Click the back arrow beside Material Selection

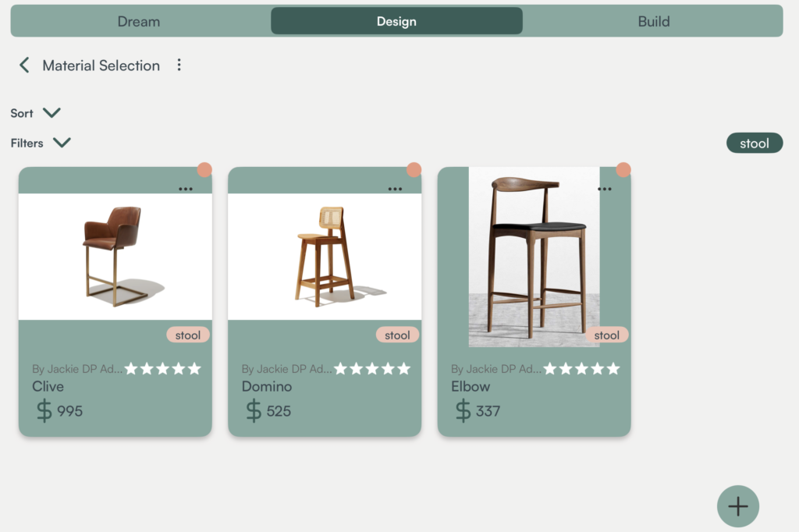tap(24, 66)
